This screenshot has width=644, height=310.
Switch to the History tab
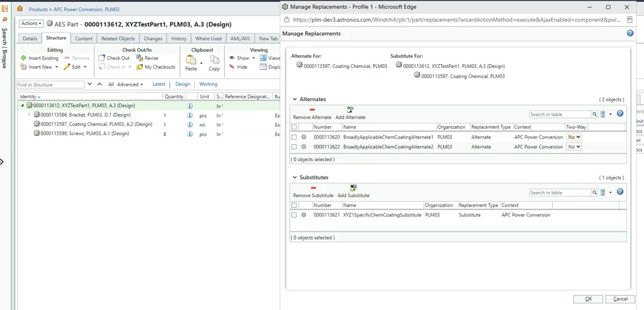coord(178,38)
